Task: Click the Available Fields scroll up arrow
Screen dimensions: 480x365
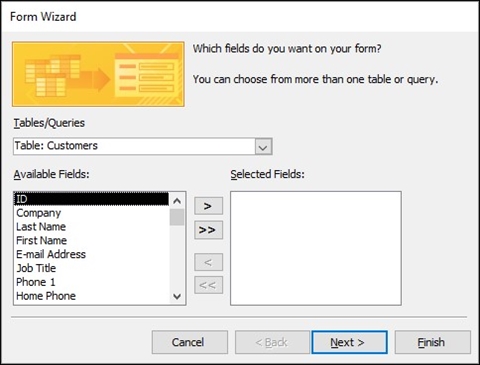Action: (177, 201)
